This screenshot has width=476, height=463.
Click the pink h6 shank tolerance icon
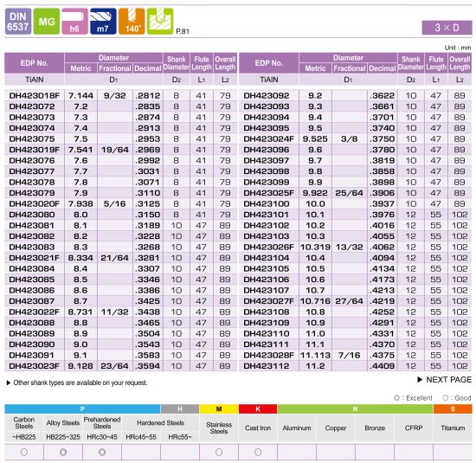(x=74, y=22)
